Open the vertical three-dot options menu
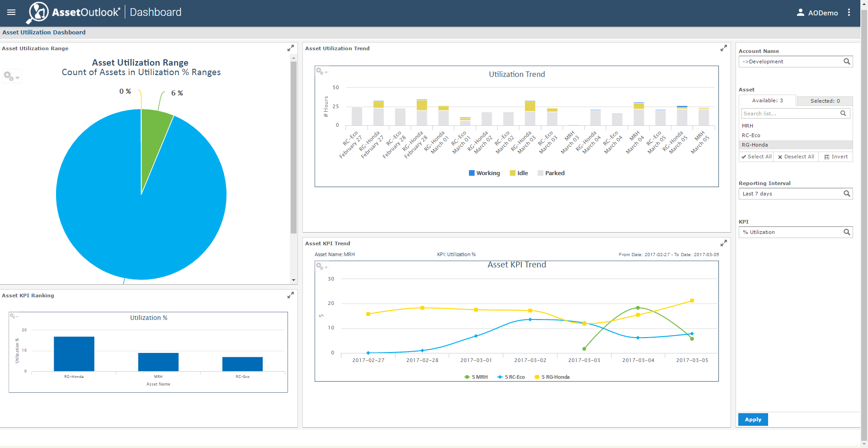Image resolution: width=868 pixels, height=448 pixels. coord(849,13)
